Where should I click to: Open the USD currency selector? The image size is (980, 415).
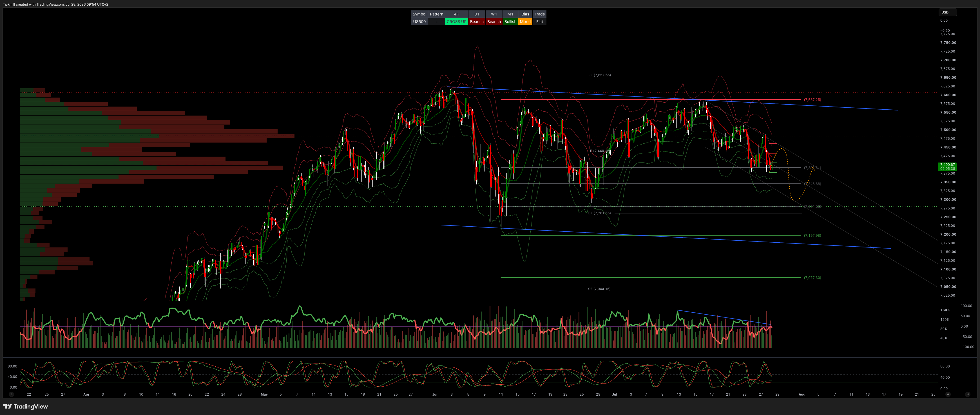pyautogui.click(x=947, y=12)
